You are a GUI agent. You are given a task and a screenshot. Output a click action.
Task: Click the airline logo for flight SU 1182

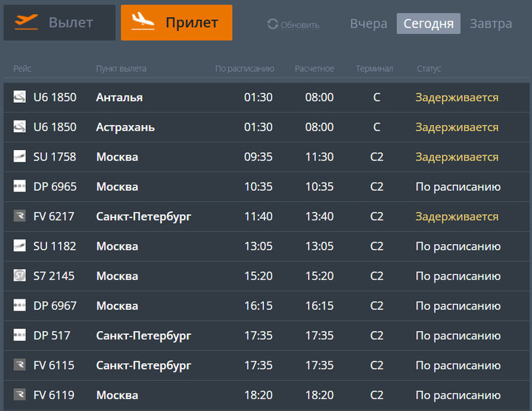click(x=20, y=246)
